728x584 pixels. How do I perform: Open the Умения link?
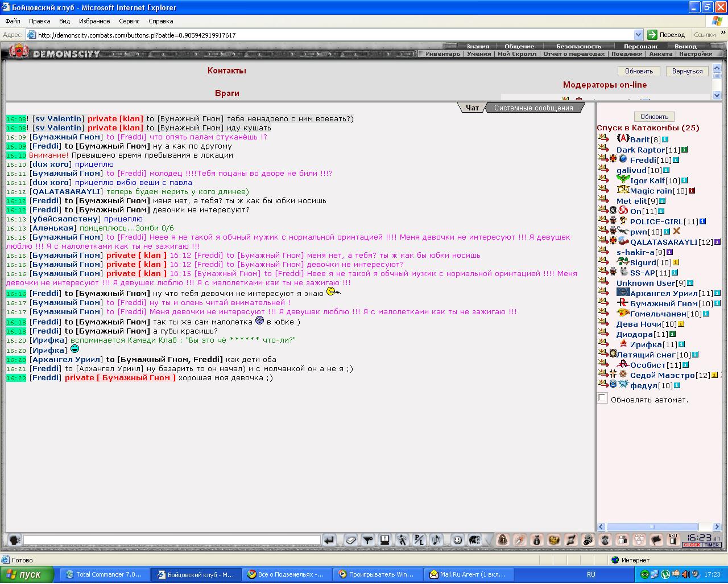point(479,54)
